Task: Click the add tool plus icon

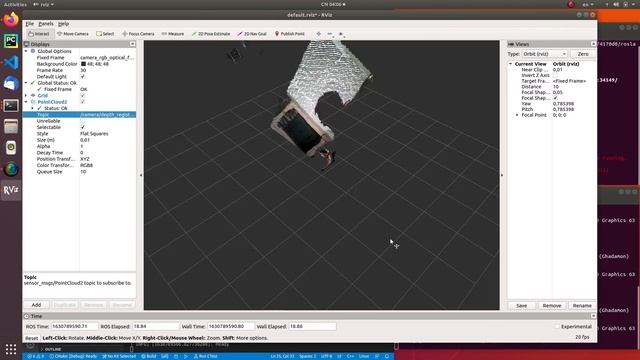Action: [318, 34]
